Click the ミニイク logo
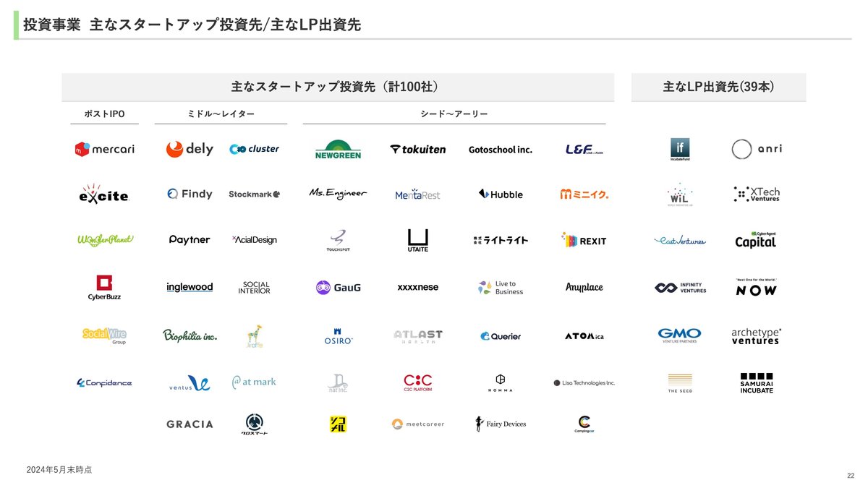This screenshot has width=868, height=488. [x=584, y=194]
